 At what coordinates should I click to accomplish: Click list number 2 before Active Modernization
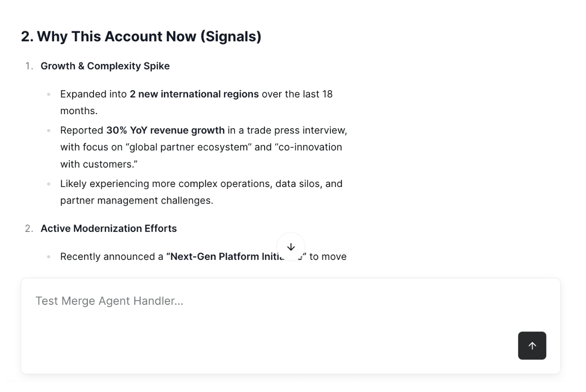(x=28, y=228)
